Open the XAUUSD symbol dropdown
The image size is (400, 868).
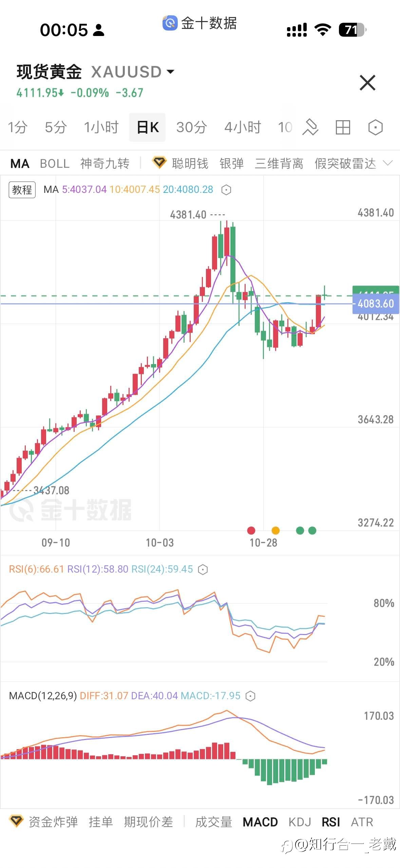(170, 72)
